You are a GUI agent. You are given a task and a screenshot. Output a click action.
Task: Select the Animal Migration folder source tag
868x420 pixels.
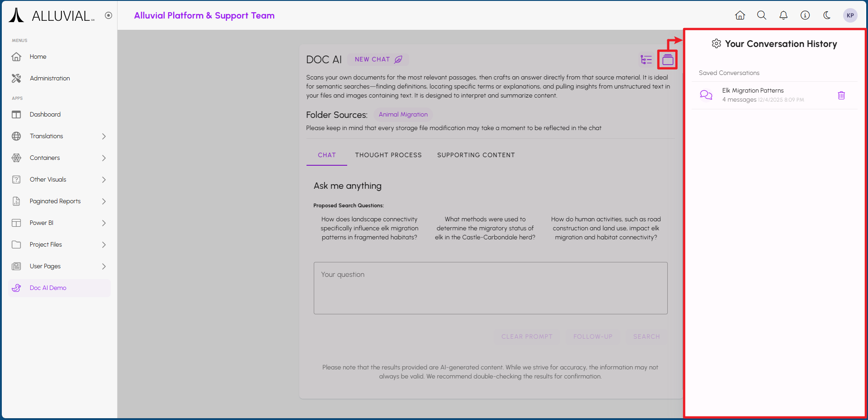403,115
